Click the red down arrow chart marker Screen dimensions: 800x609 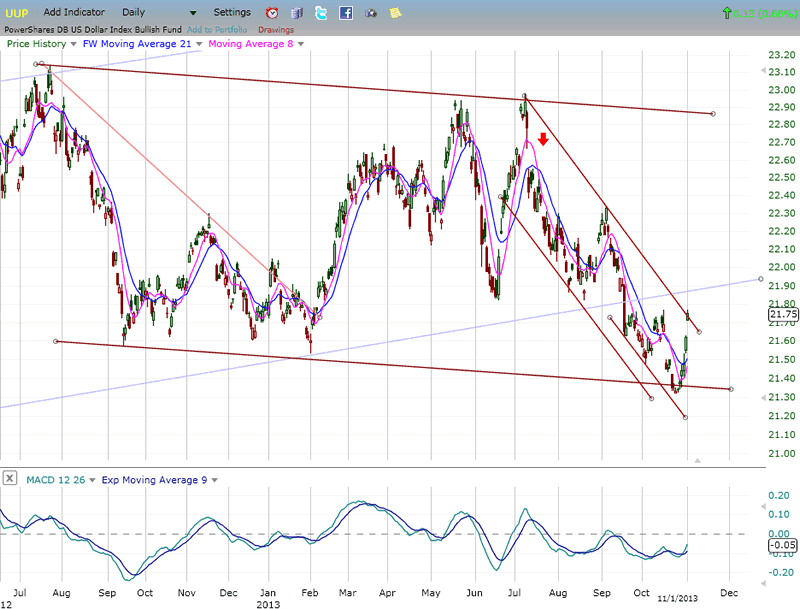[x=542, y=139]
